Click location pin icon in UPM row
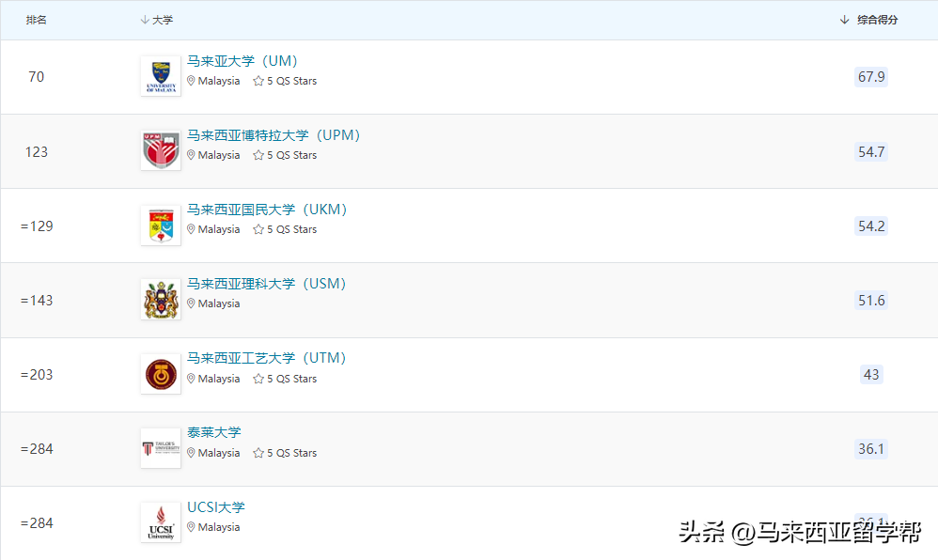 point(191,155)
